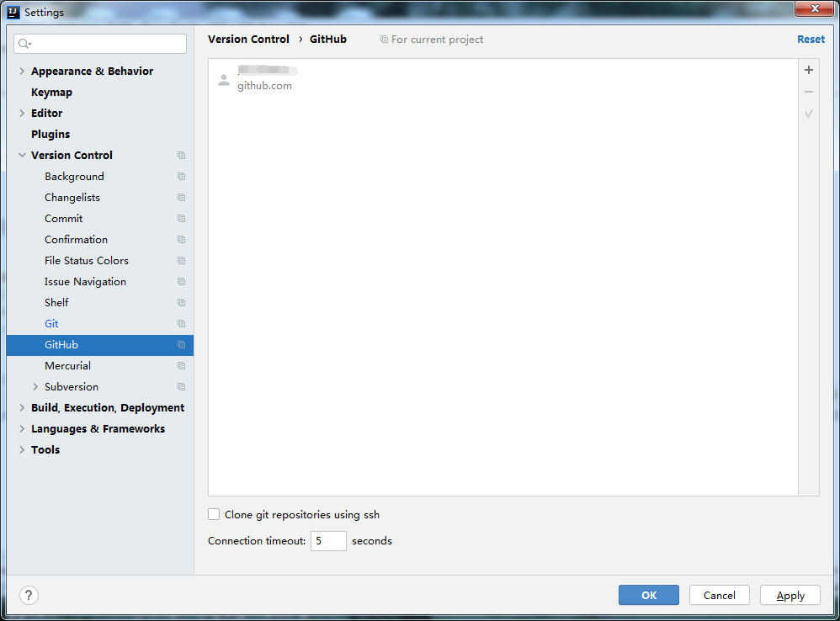Click the Apply button
The height and width of the screenshot is (621, 840).
point(789,595)
